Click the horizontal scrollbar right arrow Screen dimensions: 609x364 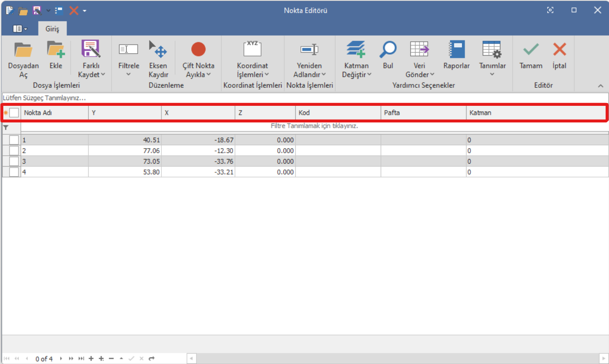coord(603,359)
